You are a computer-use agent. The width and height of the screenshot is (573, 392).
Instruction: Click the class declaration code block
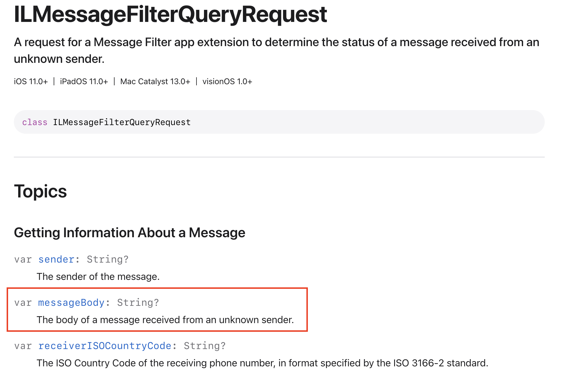pyautogui.click(x=279, y=122)
